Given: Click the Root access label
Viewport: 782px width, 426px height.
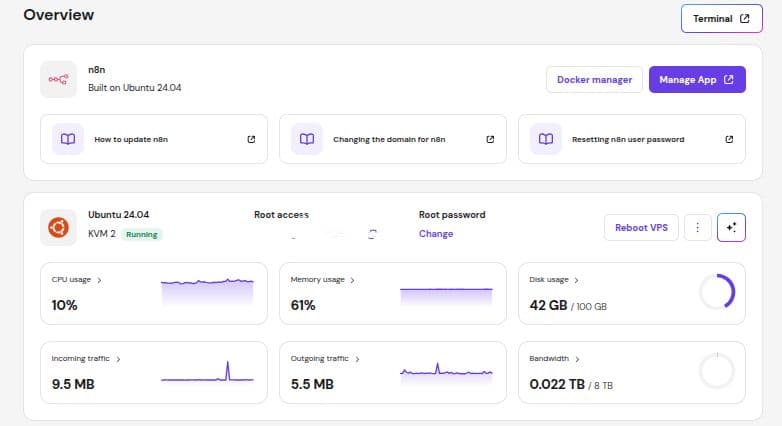Looking at the screenshot, I should coord(281,214).
